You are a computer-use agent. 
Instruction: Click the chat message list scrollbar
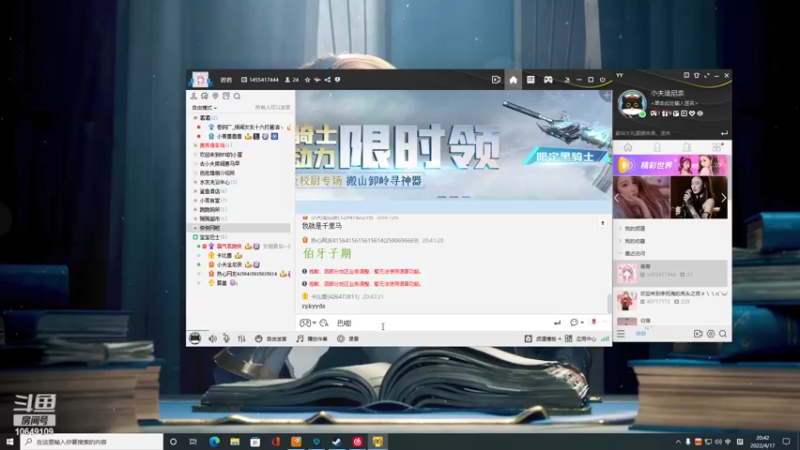(x=609, y=304)
